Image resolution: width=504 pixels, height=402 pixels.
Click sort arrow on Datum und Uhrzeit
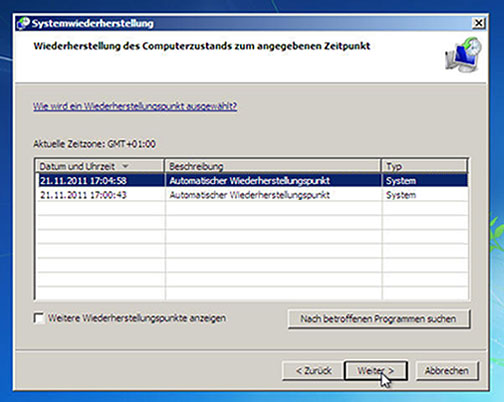pyautogui.click(x=125, y=166)
